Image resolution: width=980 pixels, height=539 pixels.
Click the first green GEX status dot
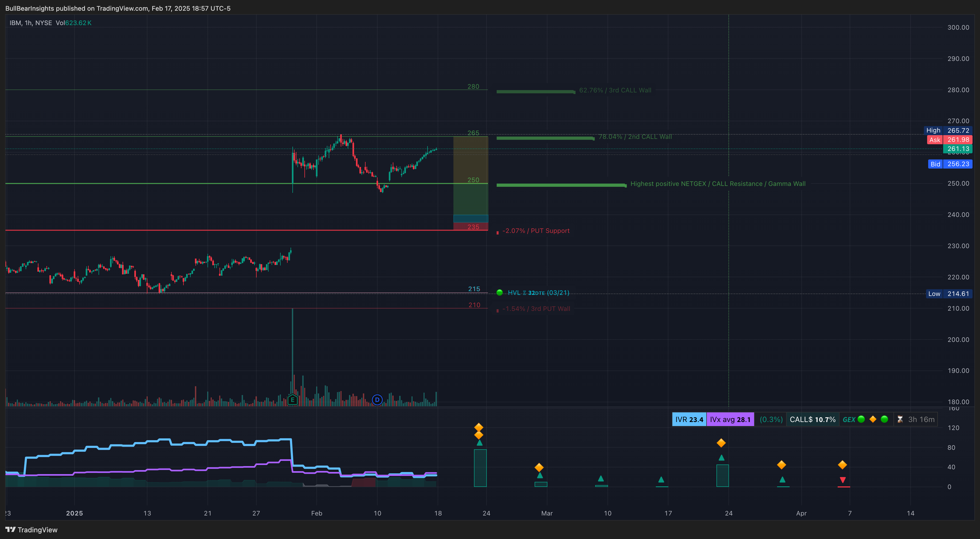pyautogui.click(x=861, y=419)
